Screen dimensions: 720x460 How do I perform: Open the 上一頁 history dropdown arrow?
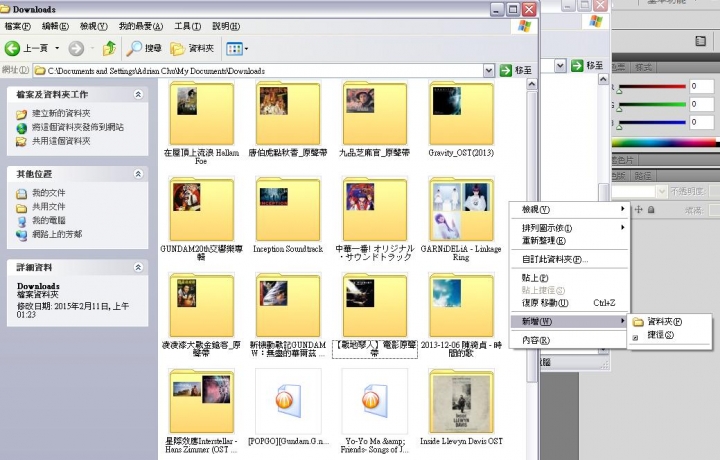tap(57, 48)
